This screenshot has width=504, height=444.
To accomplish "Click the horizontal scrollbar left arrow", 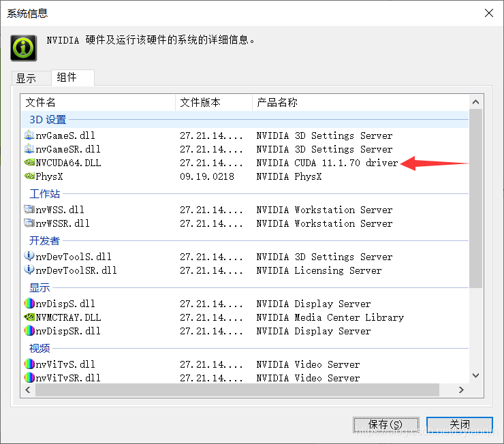I will point(28,390).
